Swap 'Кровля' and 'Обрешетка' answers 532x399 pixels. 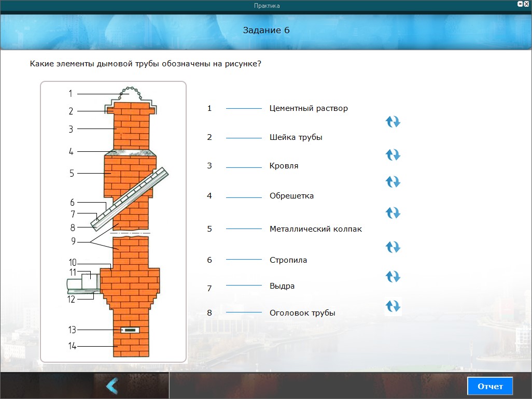(x=393, y=182)
